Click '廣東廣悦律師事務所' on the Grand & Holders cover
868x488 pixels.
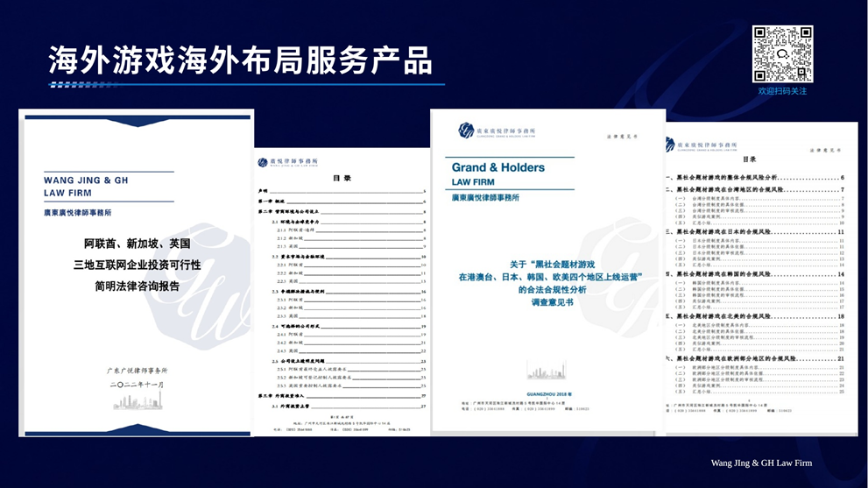tap(485, 198)
